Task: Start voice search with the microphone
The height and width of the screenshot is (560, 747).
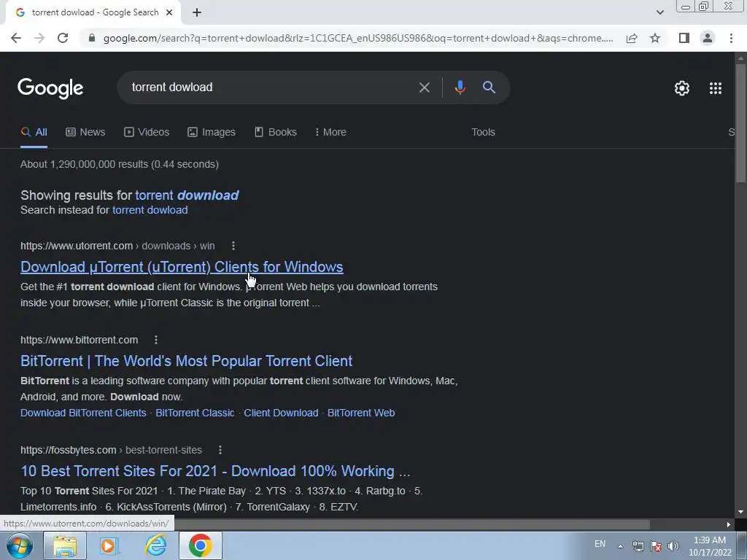Action: (x=460, y=87)
